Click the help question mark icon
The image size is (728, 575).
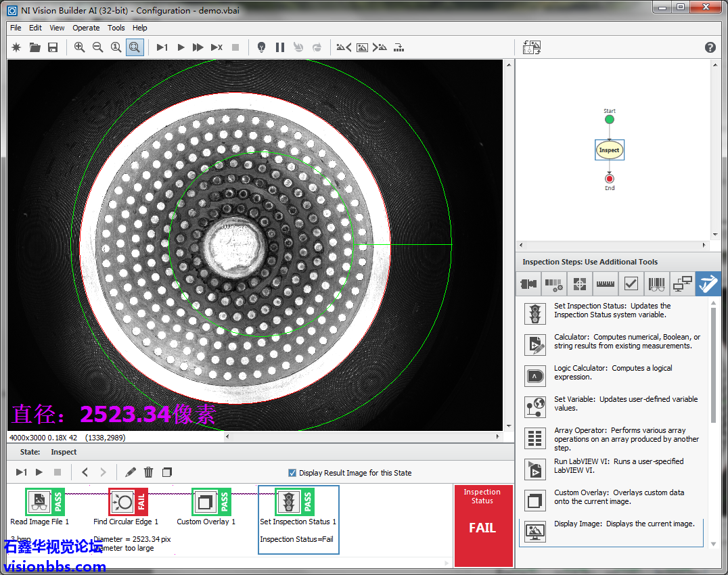pyautogui.click(x=710, y=47)
